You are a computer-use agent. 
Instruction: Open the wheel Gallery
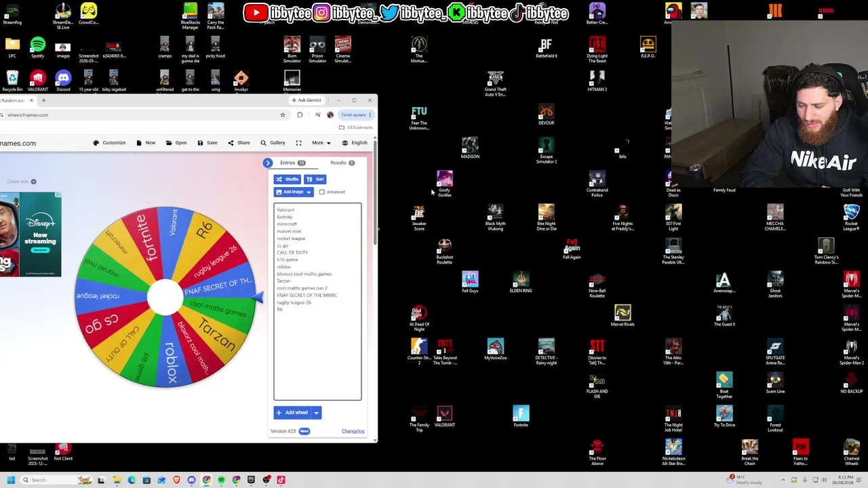(273, 143)
